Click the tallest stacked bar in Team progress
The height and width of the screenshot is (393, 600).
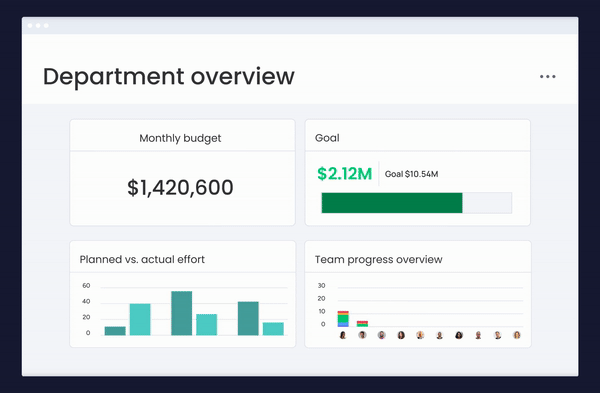pos(343,319)
